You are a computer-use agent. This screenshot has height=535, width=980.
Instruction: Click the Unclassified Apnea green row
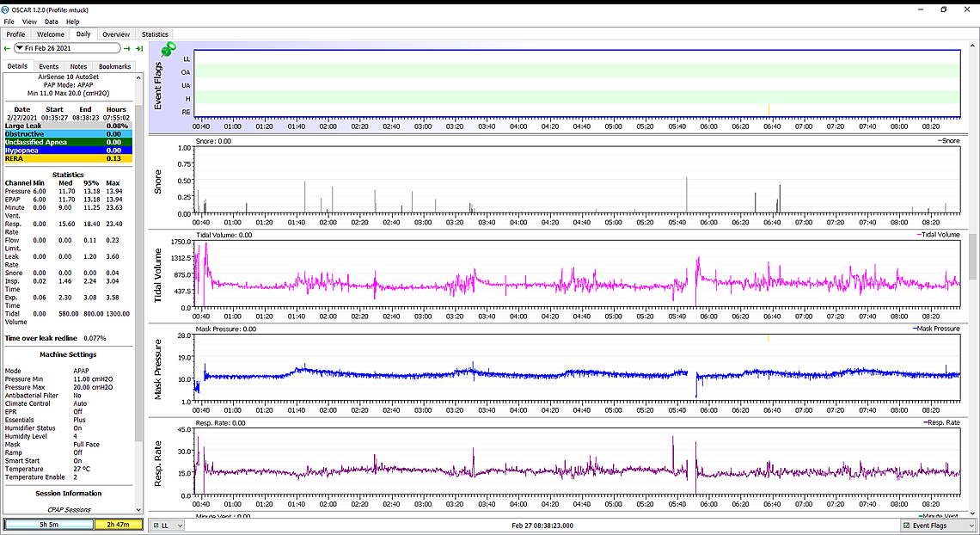(68, 142)
